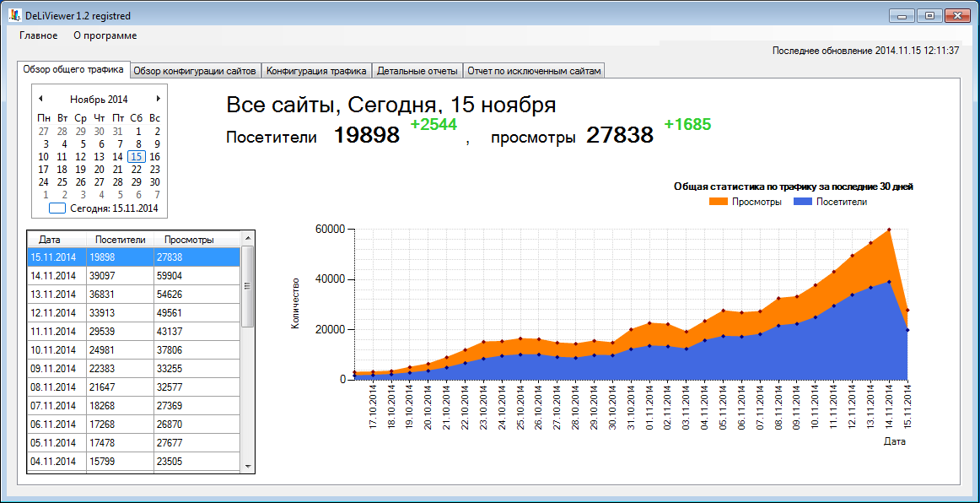Open Отчет по исключенным сайтам tab
Image resolution: width=980 pixels, height=503 pixels.
point(534,71)
